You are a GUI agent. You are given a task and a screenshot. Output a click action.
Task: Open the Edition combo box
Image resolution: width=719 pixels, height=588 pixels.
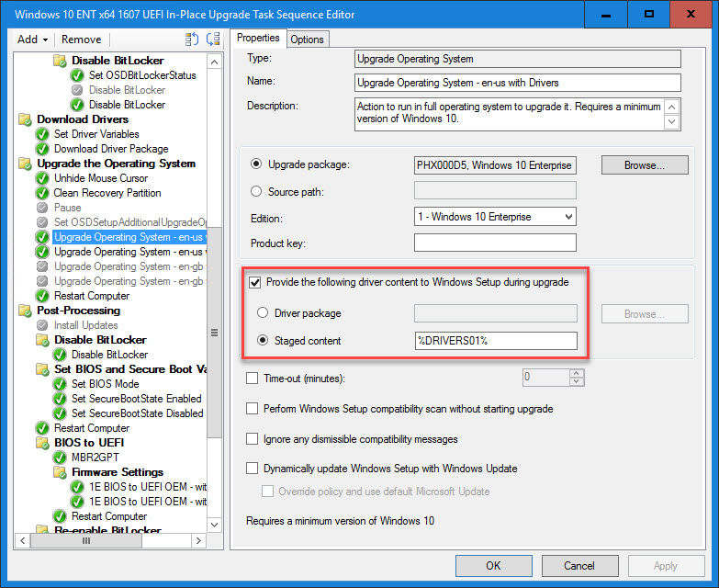(495, 217)
